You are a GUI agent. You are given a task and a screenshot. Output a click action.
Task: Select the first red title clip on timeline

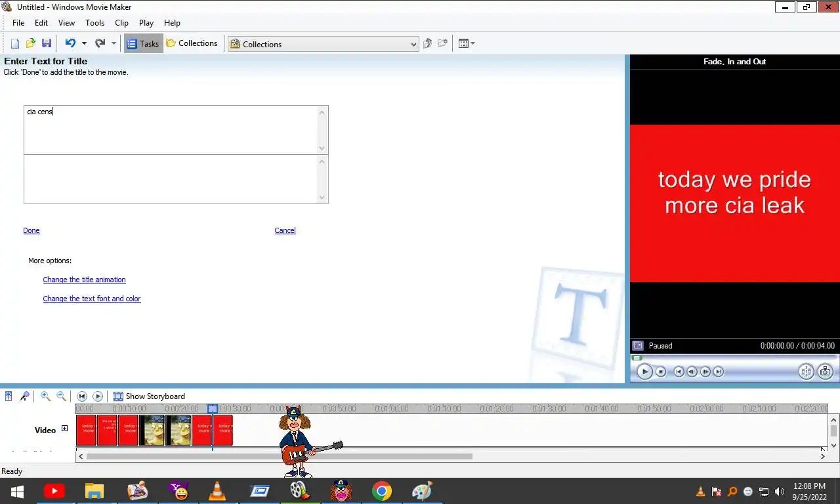pos(86,430)
